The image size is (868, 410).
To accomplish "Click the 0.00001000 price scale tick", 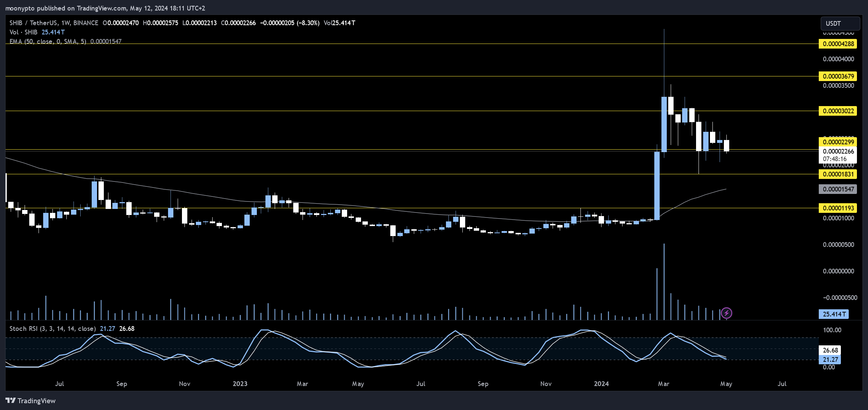I will (x=838, y=218).
